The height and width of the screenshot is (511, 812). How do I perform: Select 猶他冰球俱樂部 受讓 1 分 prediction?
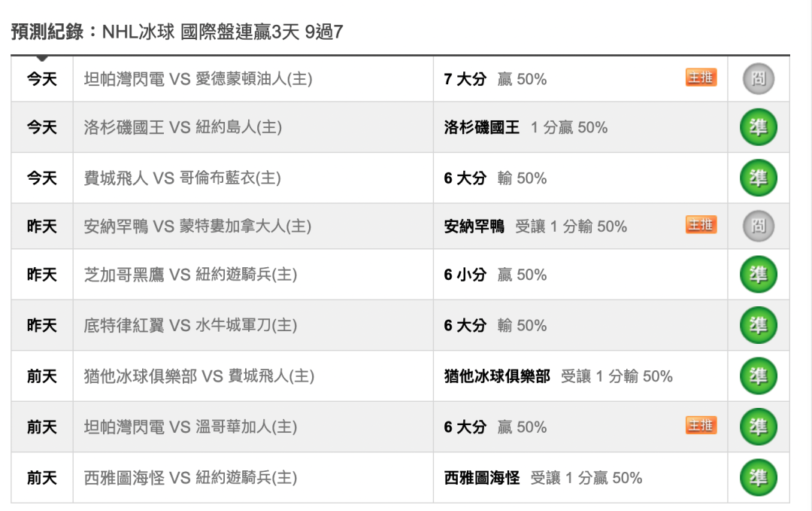[x=558, y=376]
